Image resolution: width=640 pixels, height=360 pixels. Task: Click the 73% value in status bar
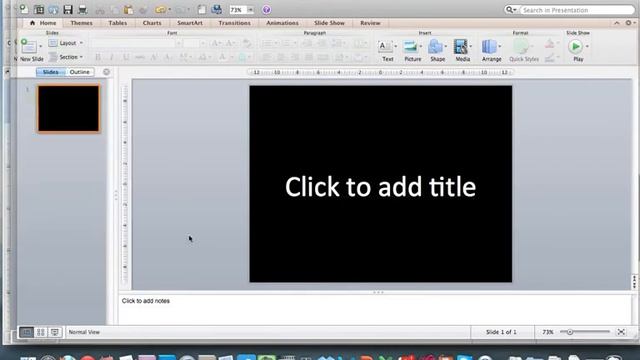[x=548, y=332]
